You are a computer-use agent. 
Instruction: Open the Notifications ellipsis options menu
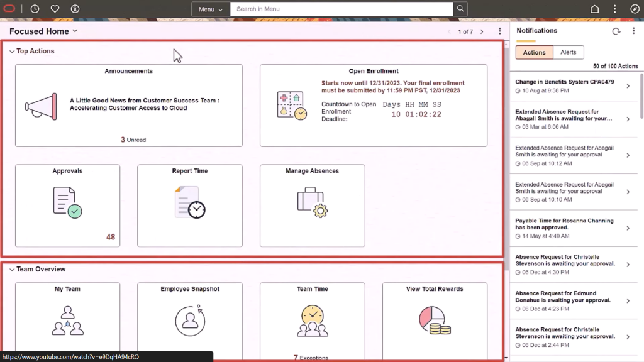[633, 30]
